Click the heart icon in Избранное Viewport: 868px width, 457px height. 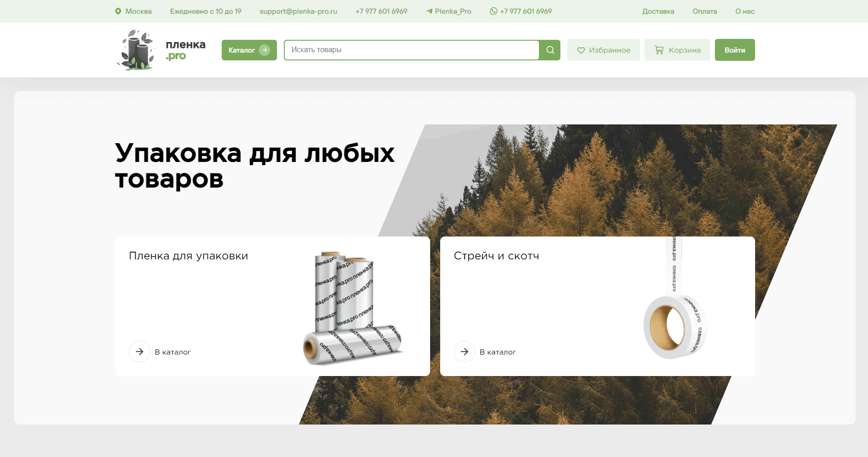pos(581,50)
